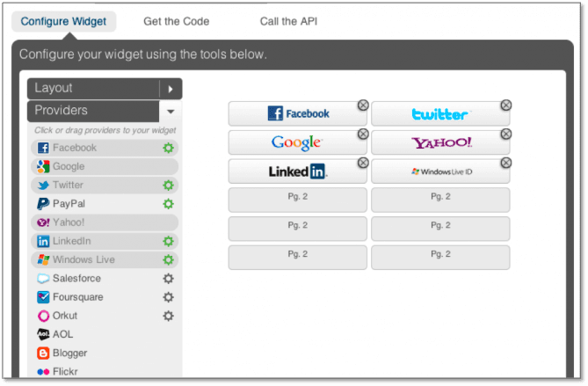The image size is (588, 386).
Task: Open settings gear next to Facebook provider
Action: (169, 148)
